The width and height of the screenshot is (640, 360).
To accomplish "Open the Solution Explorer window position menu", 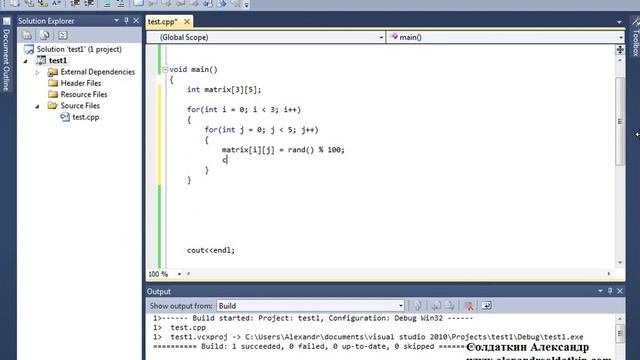I will (x=116, y=20).
